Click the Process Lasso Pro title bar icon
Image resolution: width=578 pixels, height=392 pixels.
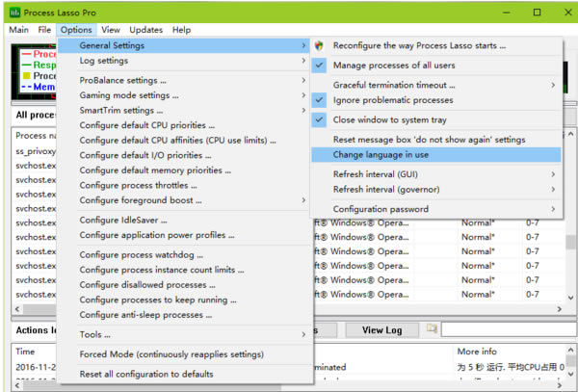point(14,13)
